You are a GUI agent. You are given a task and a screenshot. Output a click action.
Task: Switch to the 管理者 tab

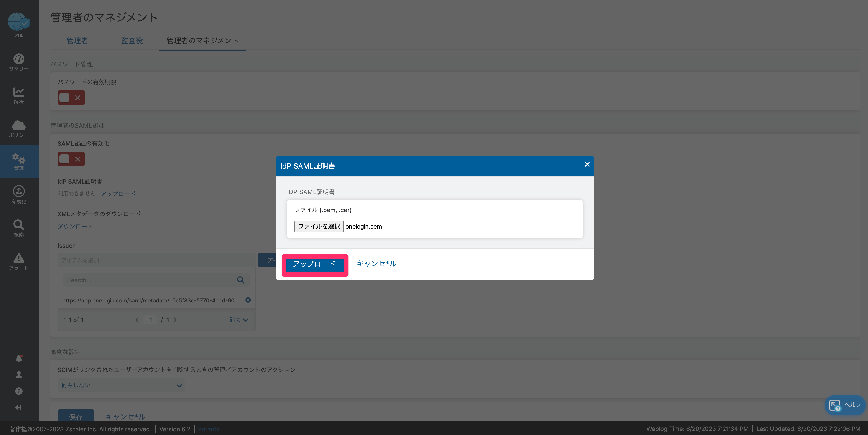coord(78,41)
